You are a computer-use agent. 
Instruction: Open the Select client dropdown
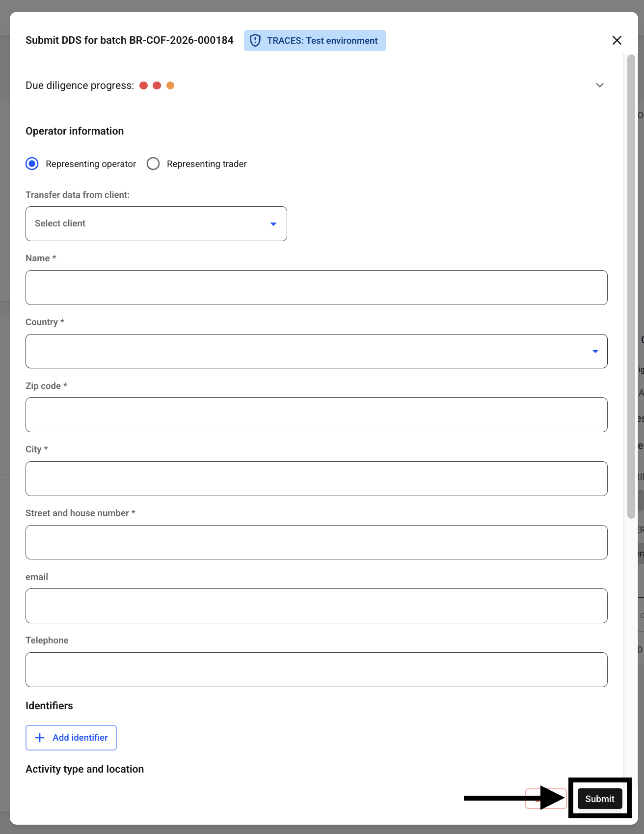(x=156, y=223)
